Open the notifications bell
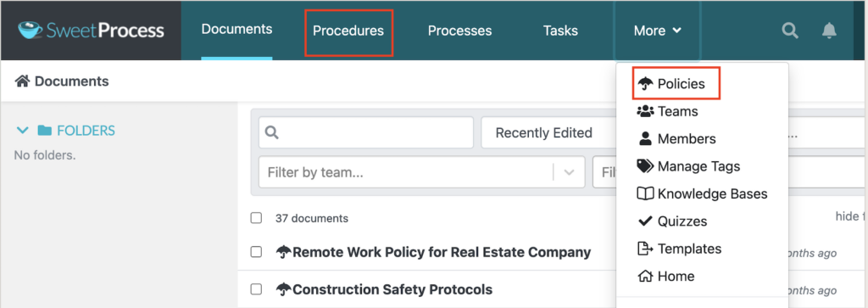The image size is (868, 308). coord(829,31)
